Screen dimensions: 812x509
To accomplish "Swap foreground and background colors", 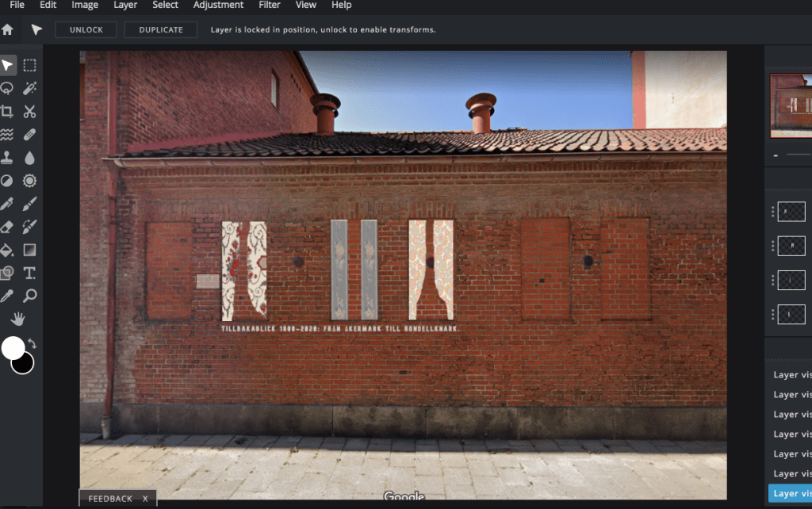I will [33, 343].
